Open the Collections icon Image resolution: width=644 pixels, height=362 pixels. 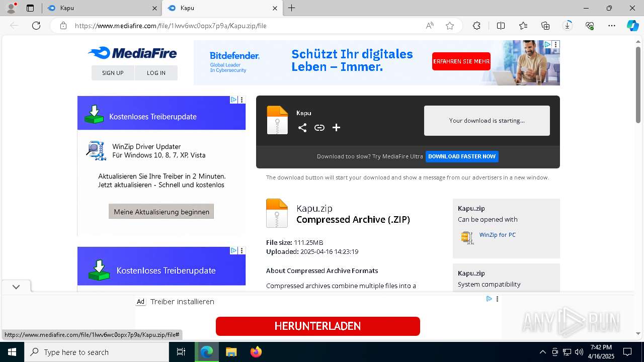click(545, 26)
